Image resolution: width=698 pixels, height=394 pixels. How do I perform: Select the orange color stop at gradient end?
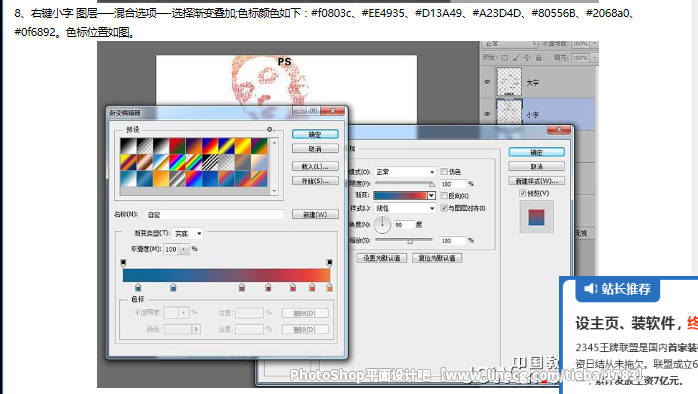coord(329,288)
